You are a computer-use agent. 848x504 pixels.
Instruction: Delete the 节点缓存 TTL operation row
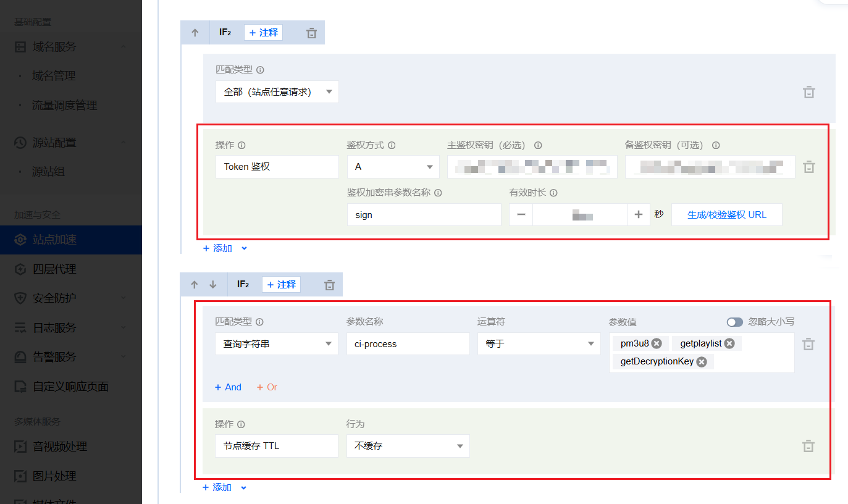pos(808,446)
